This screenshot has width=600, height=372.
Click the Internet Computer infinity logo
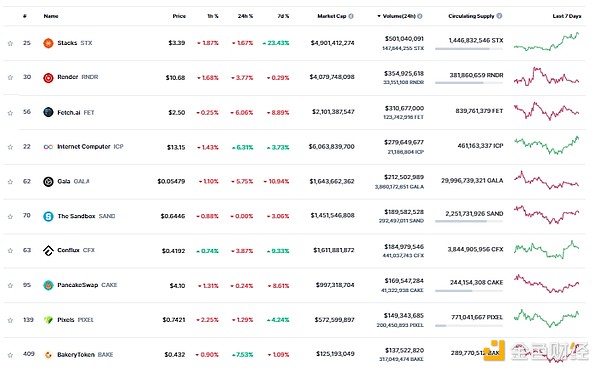[48, 147]
